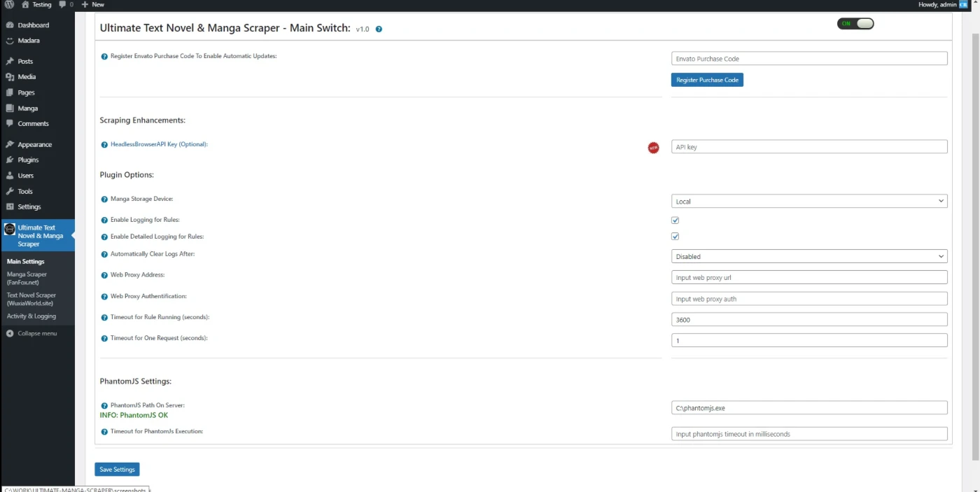Click help icon for Timeout for PhantomJs Execution
Viewport: 980px width, 492px height.
(x=104, y=432)
